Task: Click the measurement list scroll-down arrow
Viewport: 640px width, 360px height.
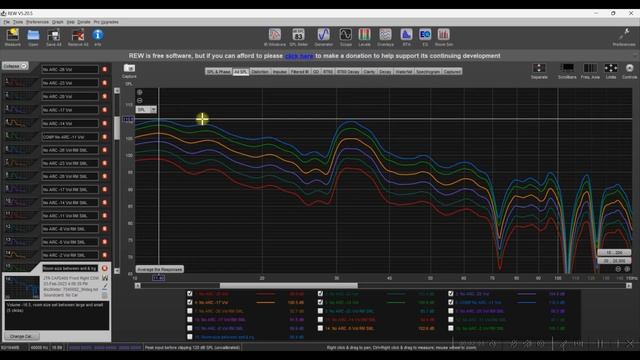Action: pyautogui.click(x=117, y=271)
